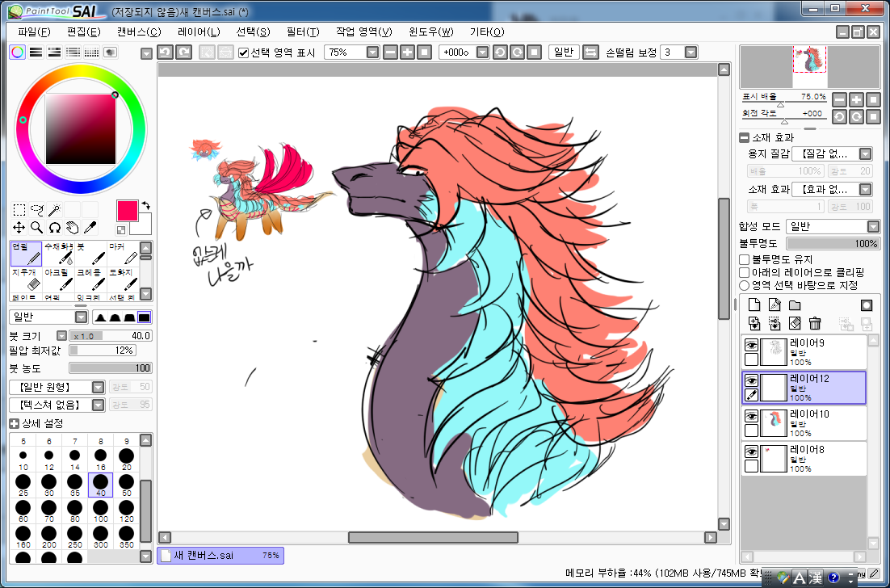Open the 캔버스(C) menu
Screen dimensions: 890x588
pyautogui.click(x=139, y=31)
